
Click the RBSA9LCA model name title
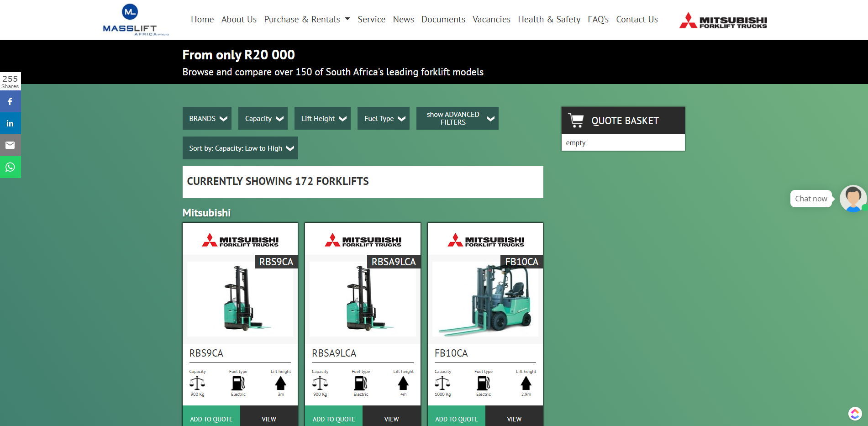pyautogui.click(x=334, y=353)
